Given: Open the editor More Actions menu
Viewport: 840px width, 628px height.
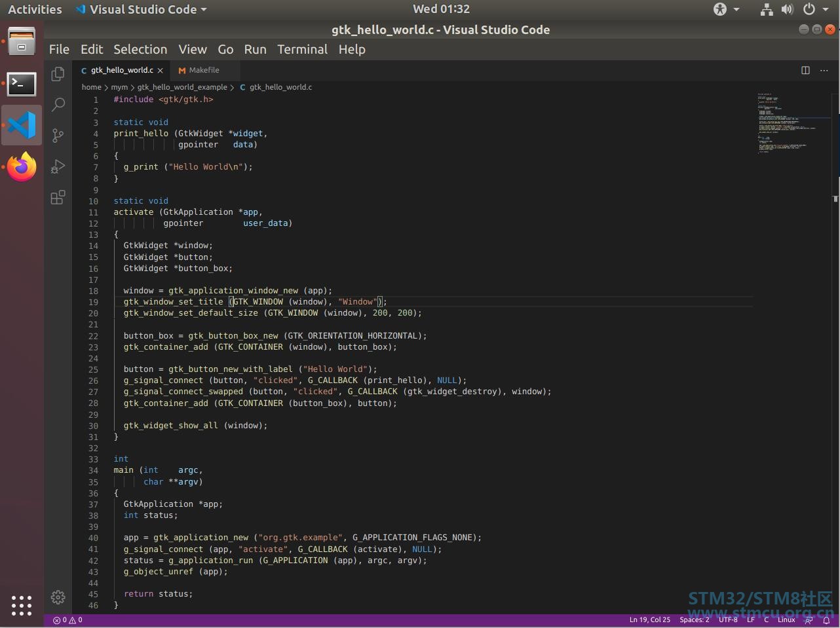Looking at the screenshot, I should click(x=824, y=70).
